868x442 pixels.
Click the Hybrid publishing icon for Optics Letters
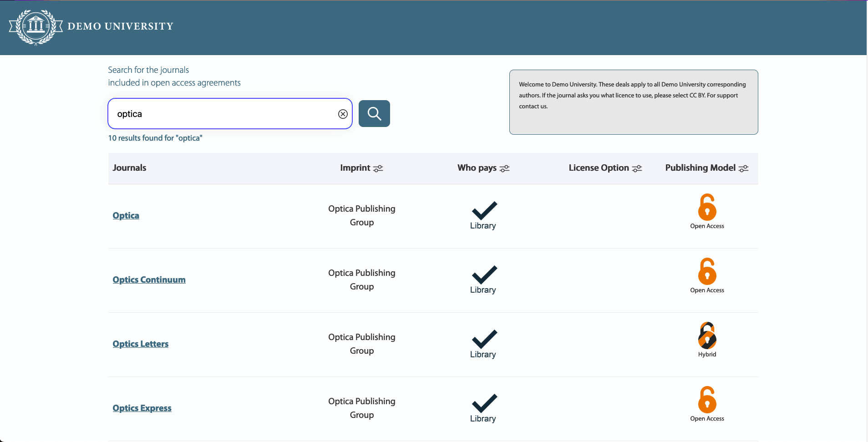[x=706, y=336]
